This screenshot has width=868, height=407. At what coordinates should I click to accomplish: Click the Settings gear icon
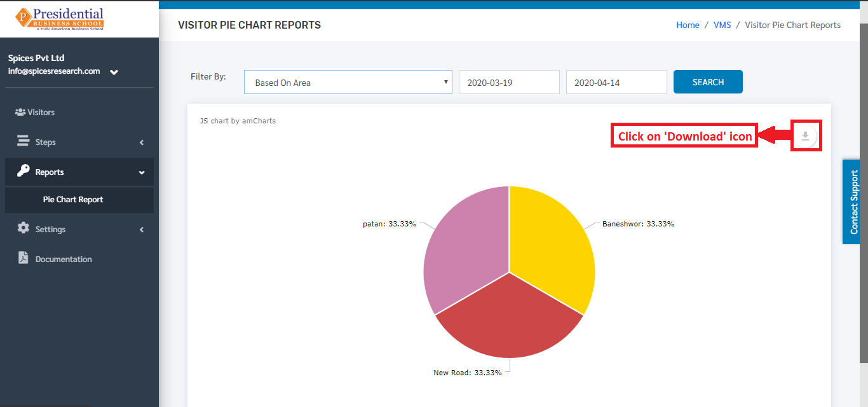(x=24, y=228)
